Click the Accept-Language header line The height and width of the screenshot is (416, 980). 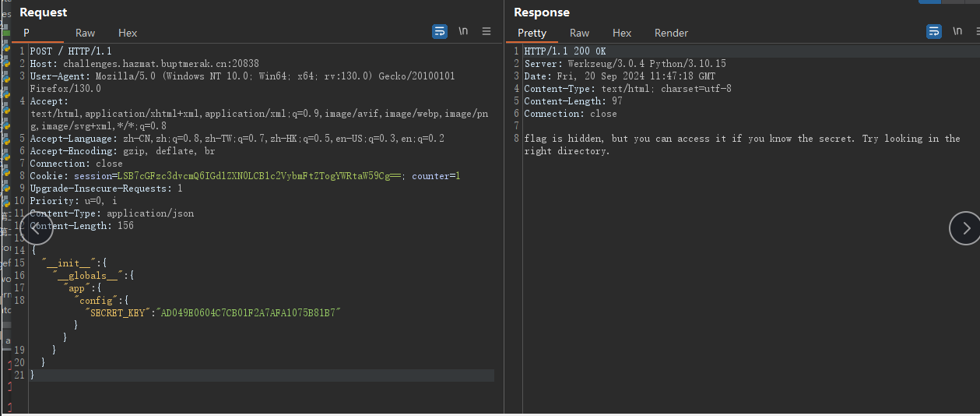[237, 139]
